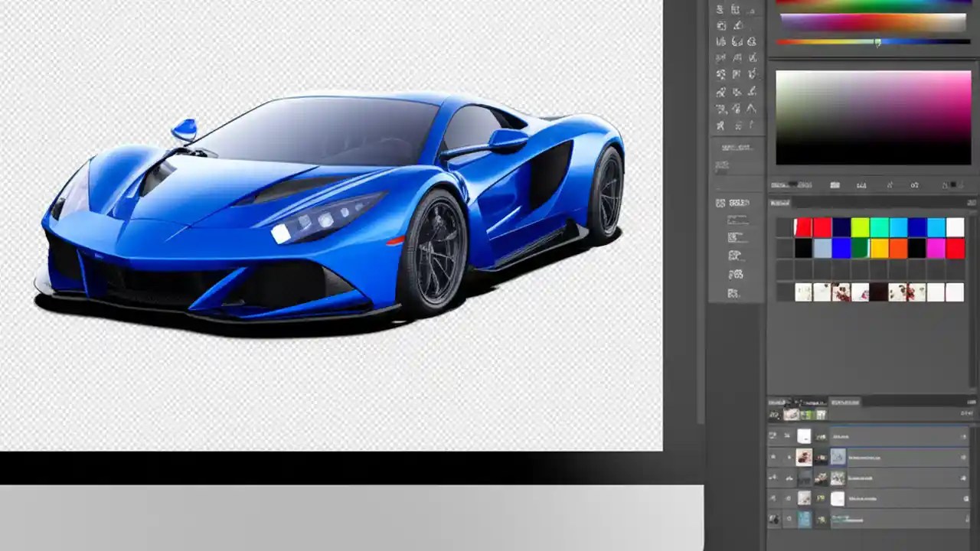Screen dimensions: 980x551
Task: Hide the second layer in the Layers panel
Action: point(773,458)
